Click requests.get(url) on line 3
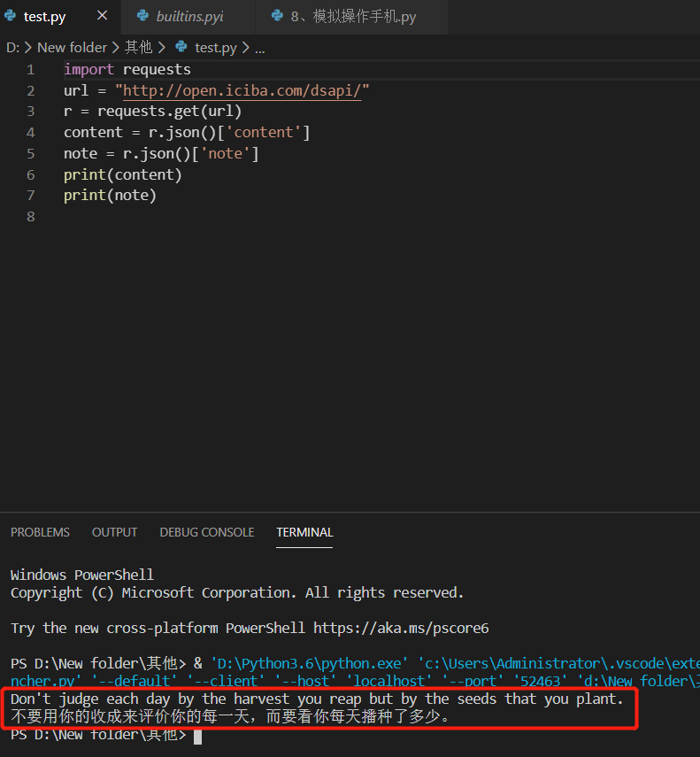700x757 pixels. [169, 112]
